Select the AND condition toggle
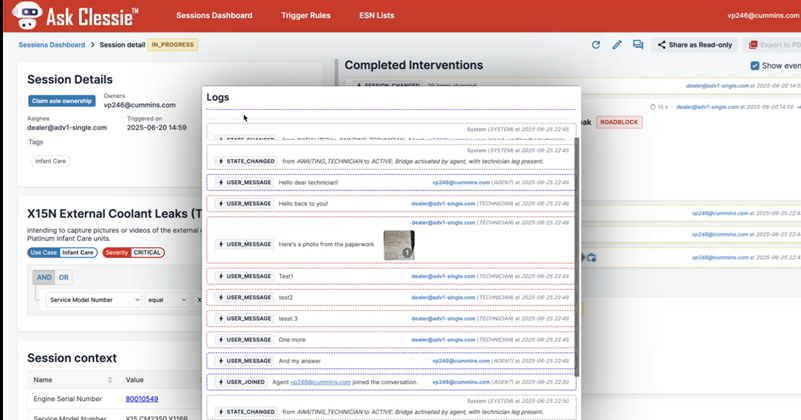Viewport: 801px width, 420px height. pos(44,277)
